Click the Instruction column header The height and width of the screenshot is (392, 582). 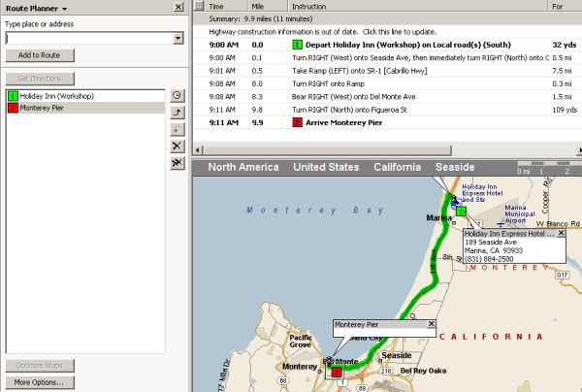[x=418, y=7]
